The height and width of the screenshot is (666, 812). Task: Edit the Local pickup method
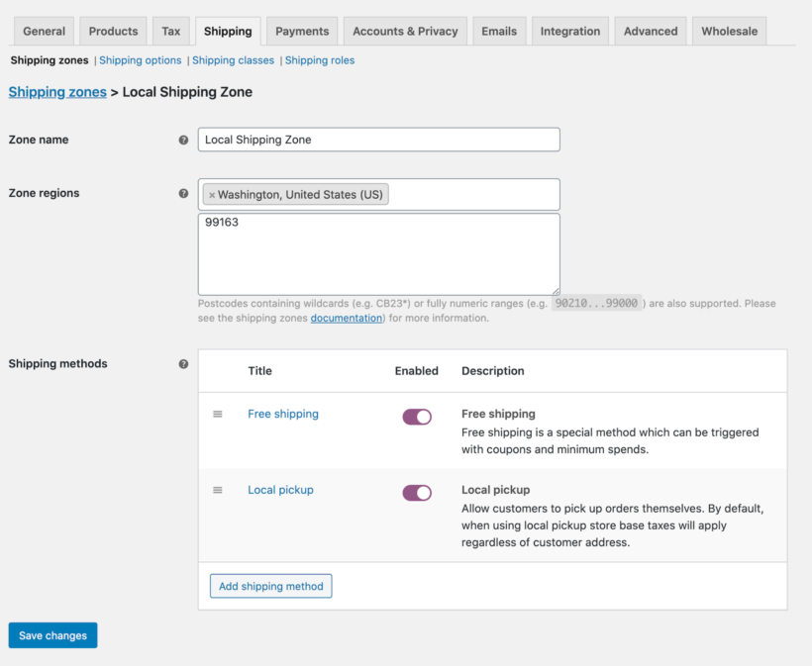[280, 490]
